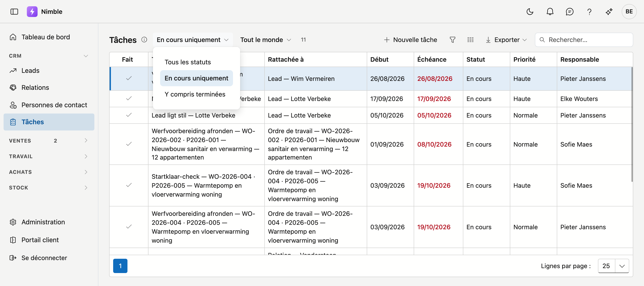This screenshot has width=644, height=286.
Task: Mark Startklaar-check WO-2026-004 task done
Action: pos(129,185)
